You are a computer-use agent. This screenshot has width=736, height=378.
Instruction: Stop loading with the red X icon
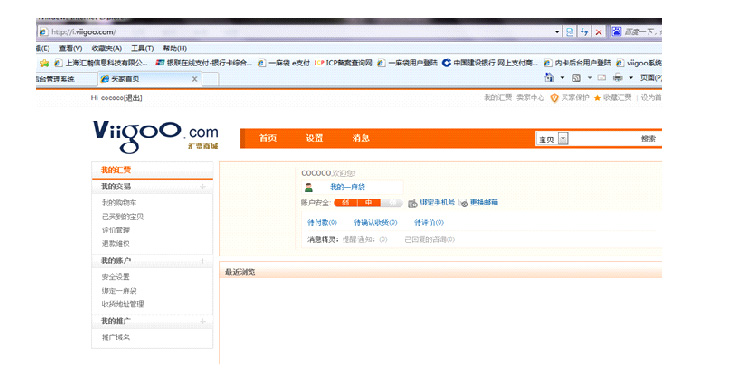tap(598, 32)
